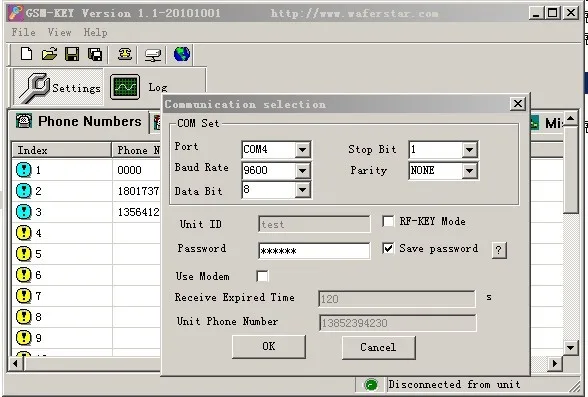Screen dimensions: 588x397
Task: Switch to the Phone Numbers tab
Action: coord(79,121)
